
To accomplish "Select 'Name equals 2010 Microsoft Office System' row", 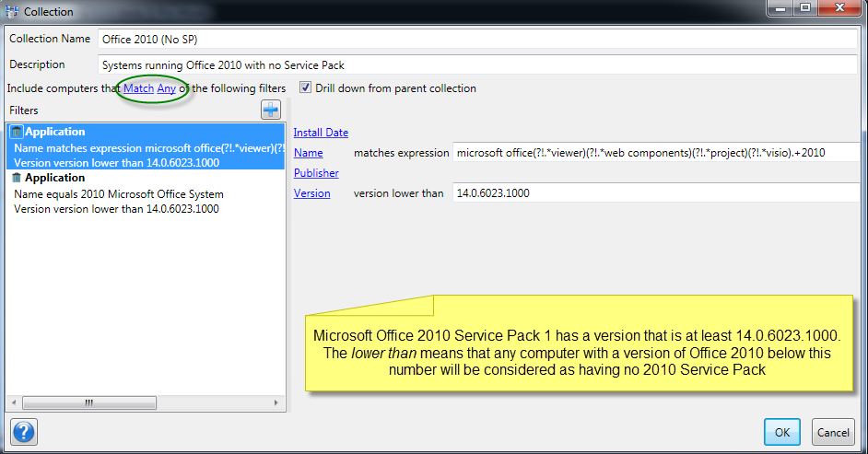I will click(119, 194).
